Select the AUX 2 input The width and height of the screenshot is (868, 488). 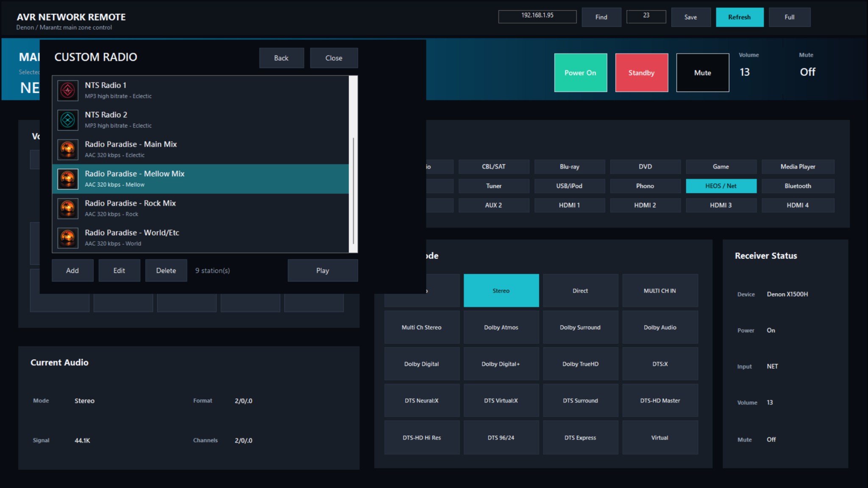pos(494,205)
